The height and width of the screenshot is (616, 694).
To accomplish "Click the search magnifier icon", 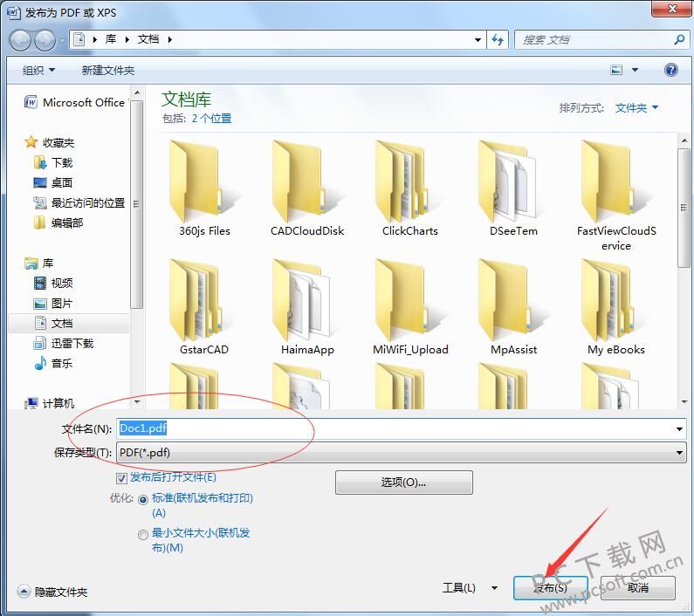I will 679,40.
